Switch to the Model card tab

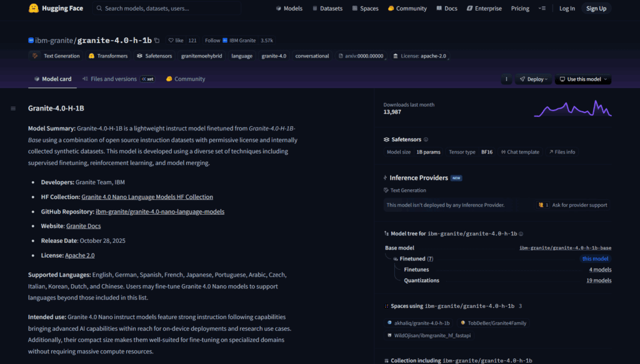tap(52, 79)
